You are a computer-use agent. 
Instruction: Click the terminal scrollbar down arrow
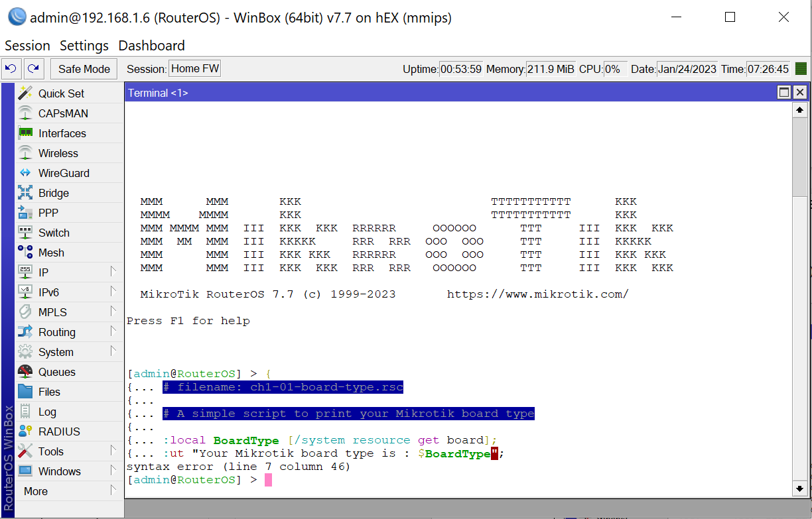[x=800, y=489]
